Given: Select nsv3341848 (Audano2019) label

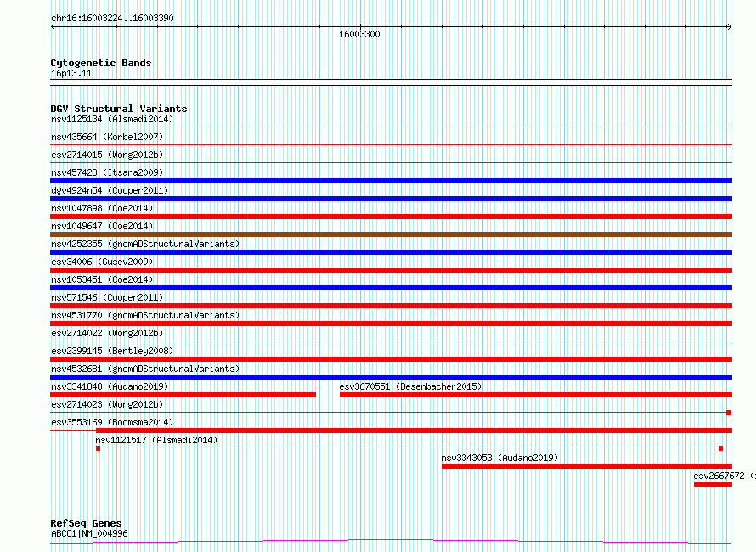Looking at the screenshot, I should 110,386.
